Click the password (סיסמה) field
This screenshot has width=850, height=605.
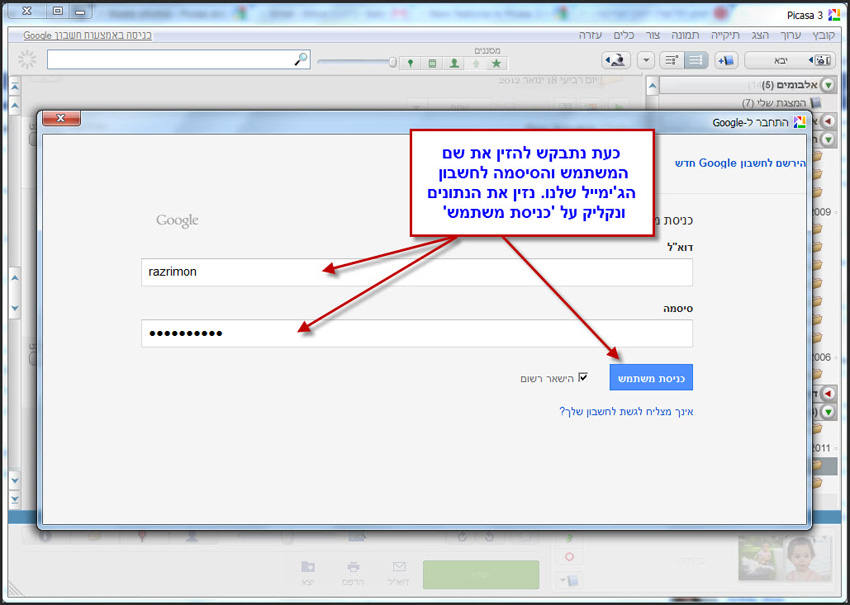(x=416, y=333)
